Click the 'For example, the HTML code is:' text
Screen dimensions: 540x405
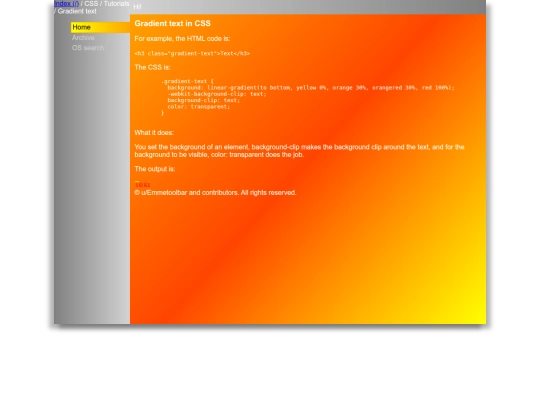(182, 39)
